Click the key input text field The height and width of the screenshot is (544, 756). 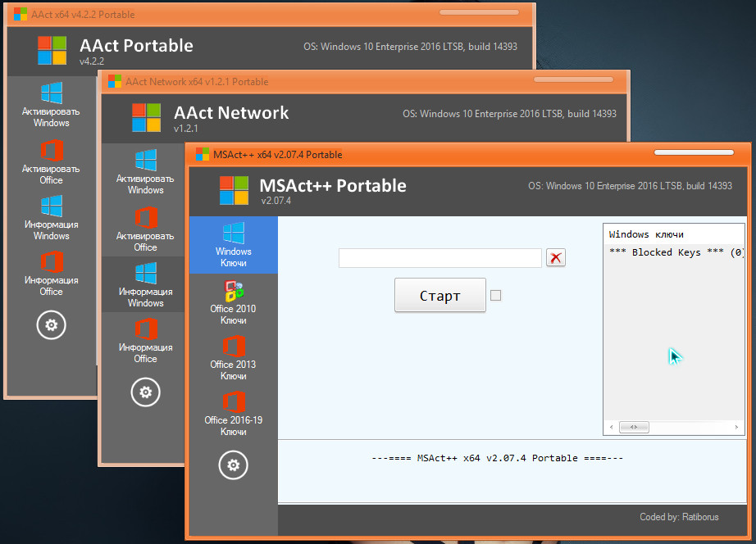tap(439, 258)
